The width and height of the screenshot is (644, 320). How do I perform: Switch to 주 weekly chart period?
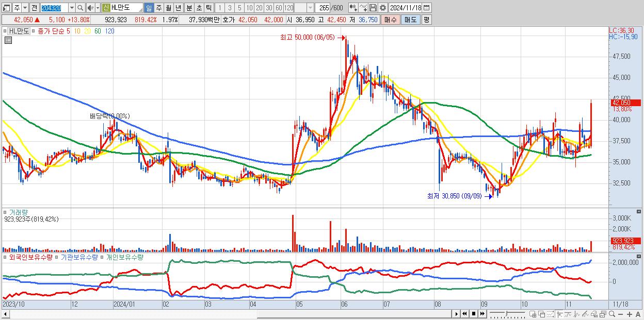(158, 8)
